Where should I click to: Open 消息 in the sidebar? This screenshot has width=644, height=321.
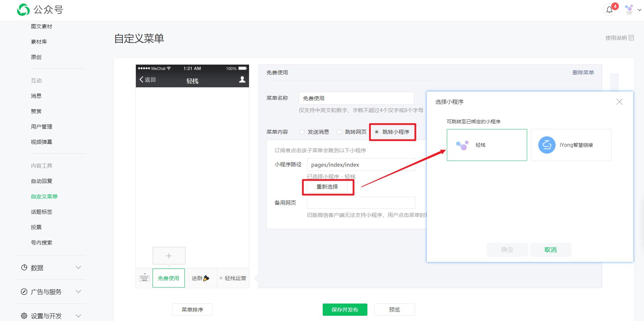click(36, 96)
